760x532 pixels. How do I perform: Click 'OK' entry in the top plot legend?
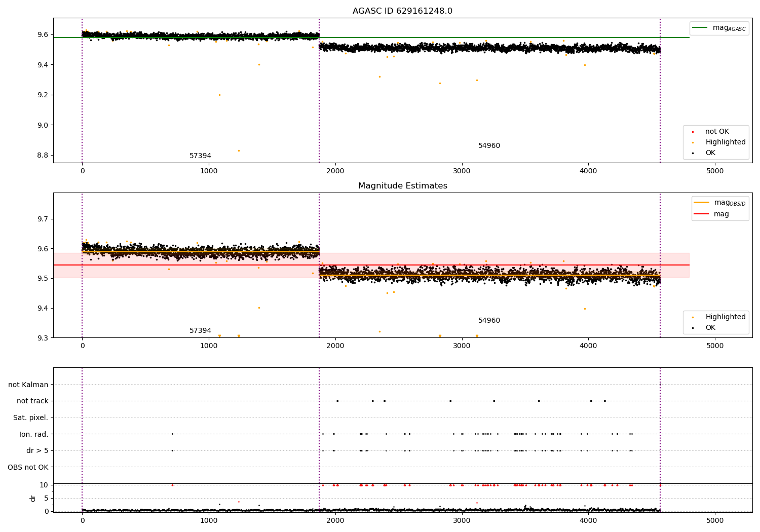click(x=710, y=153)
